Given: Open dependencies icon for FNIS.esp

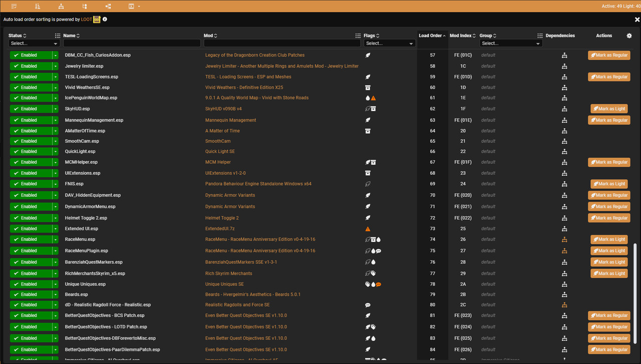Looking at the screenshot, I should pyautogui.click(x=564, y=184).
